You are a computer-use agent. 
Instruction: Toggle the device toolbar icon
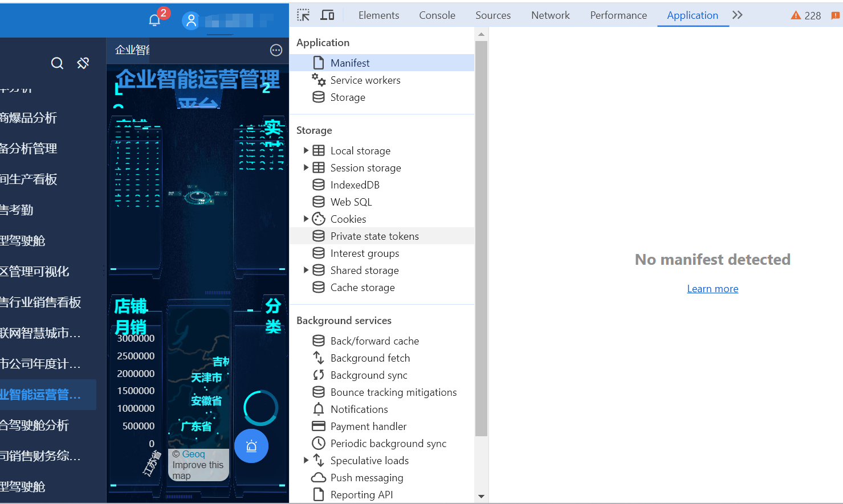(327, 15)
